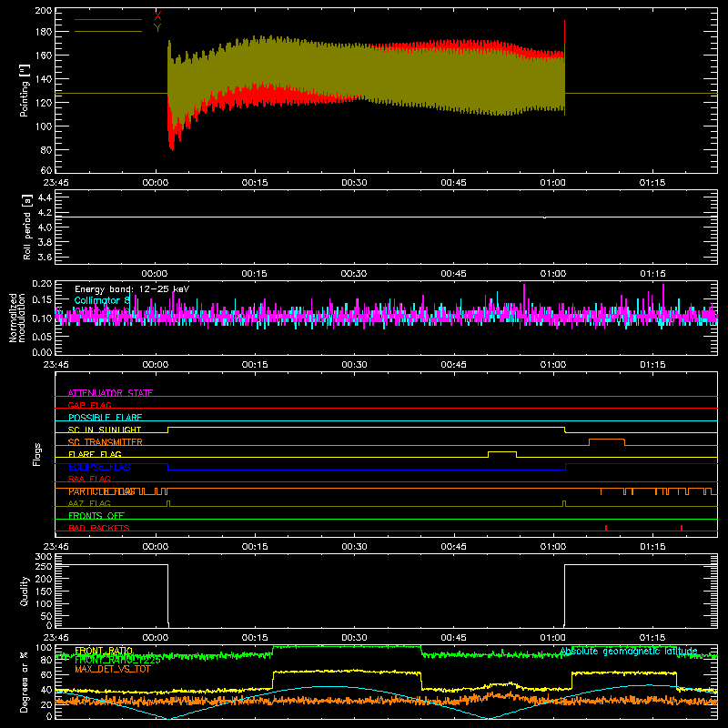Screen dimensions: 728x728
Task: Click the ECLIPSE_FLAG rising edge near 01:02
Action: [x=565, y=467]
